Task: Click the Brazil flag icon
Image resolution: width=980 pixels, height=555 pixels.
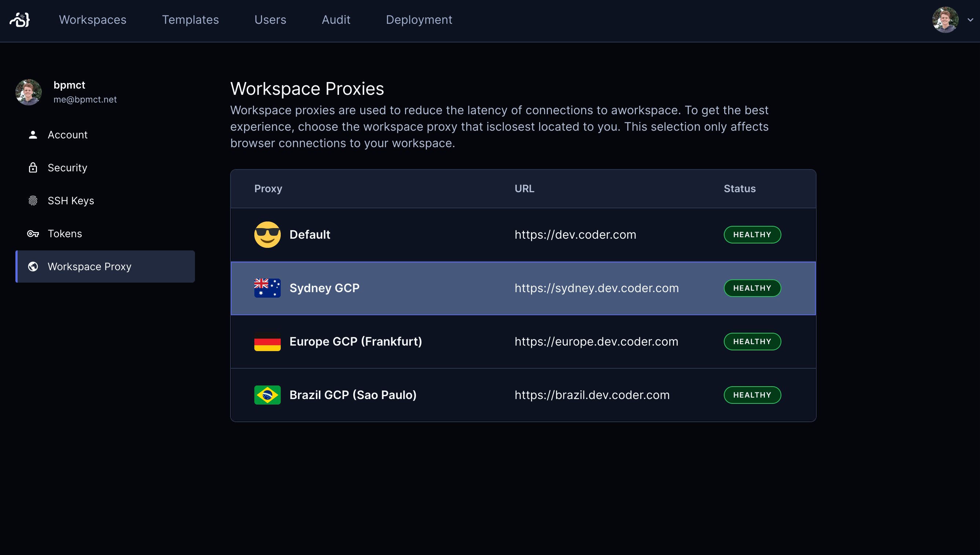Action: pos(268,395)
